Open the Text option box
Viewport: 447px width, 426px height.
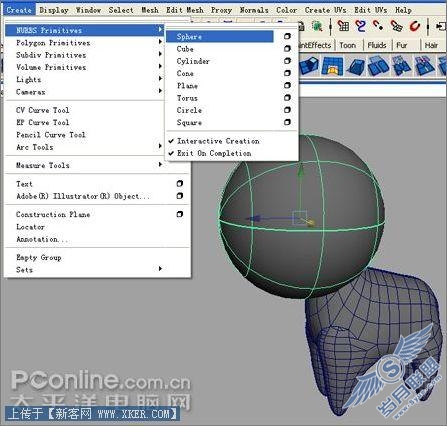click(180, 183)
